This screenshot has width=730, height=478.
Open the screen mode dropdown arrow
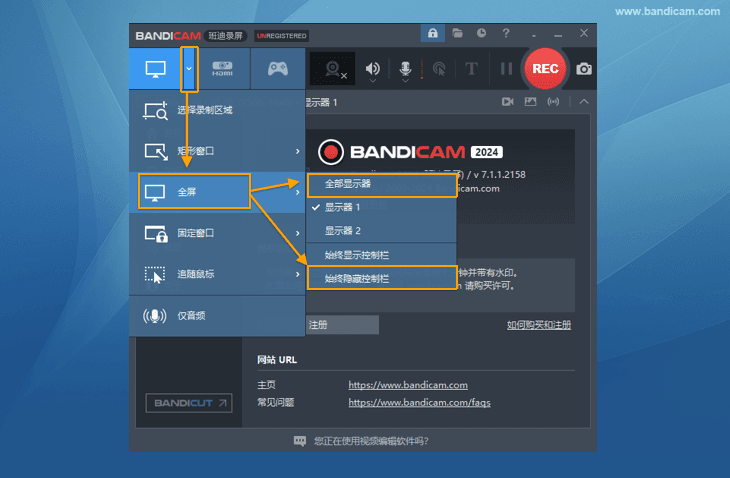coord(189,69)
